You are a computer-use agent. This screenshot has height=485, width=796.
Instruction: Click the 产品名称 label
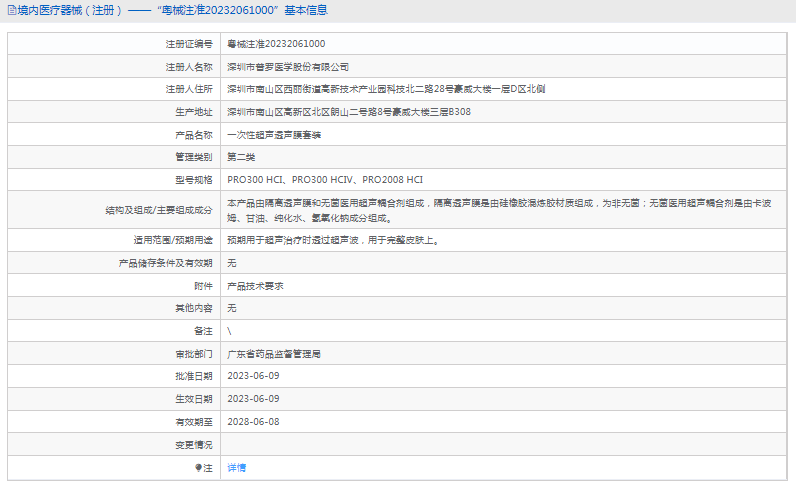[x=194, y=135]
